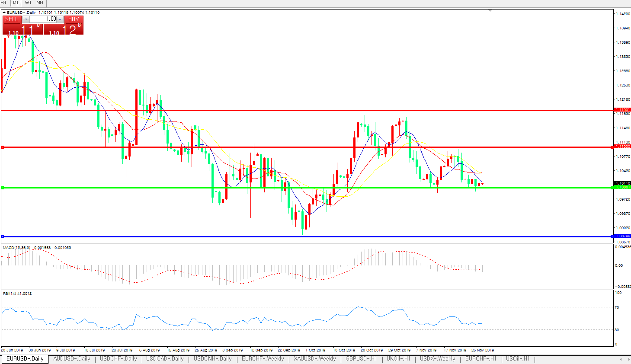The width and height of the screenshot is (631, 364).
Task: Switch to H4 timeframe
Action: pyautogui.click(x=4, y=3)
